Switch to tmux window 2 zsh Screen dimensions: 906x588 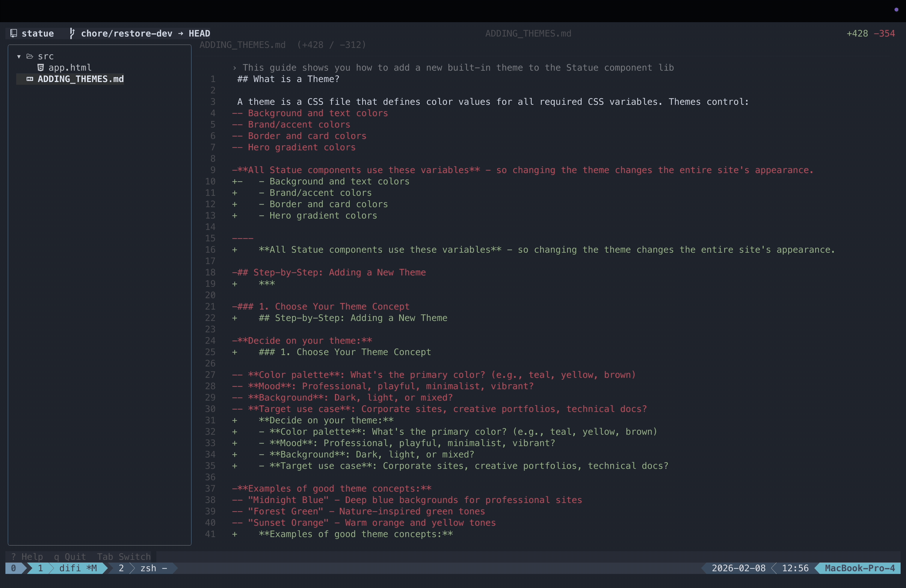click(143, 568)
